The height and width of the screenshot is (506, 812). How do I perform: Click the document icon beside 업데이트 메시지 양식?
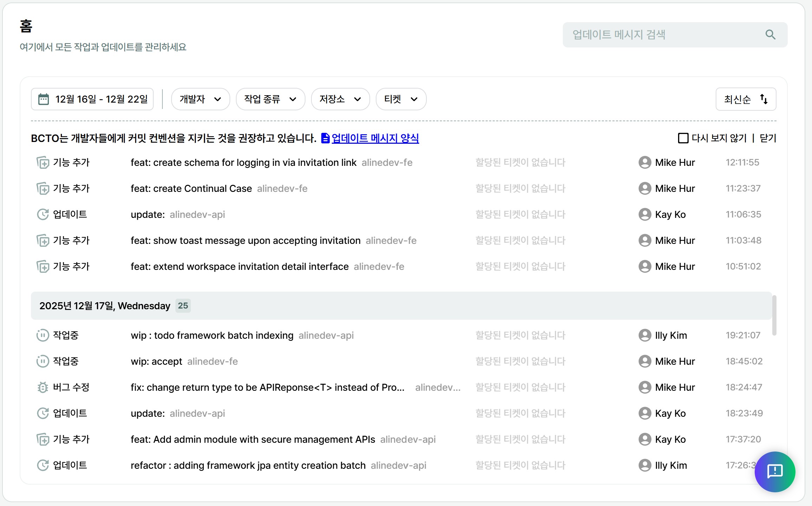click(x=325, y=138)
